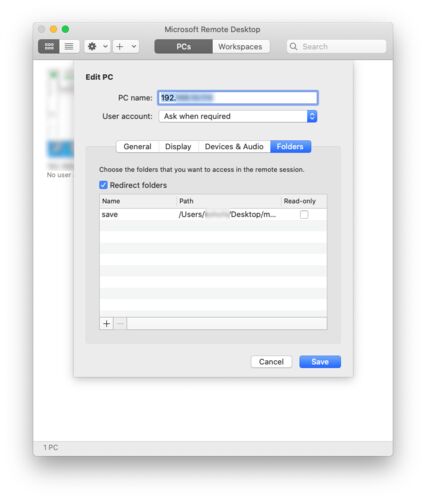Click the Cancel button
This screenshot has height=500, width=426.
pos(271,362)
